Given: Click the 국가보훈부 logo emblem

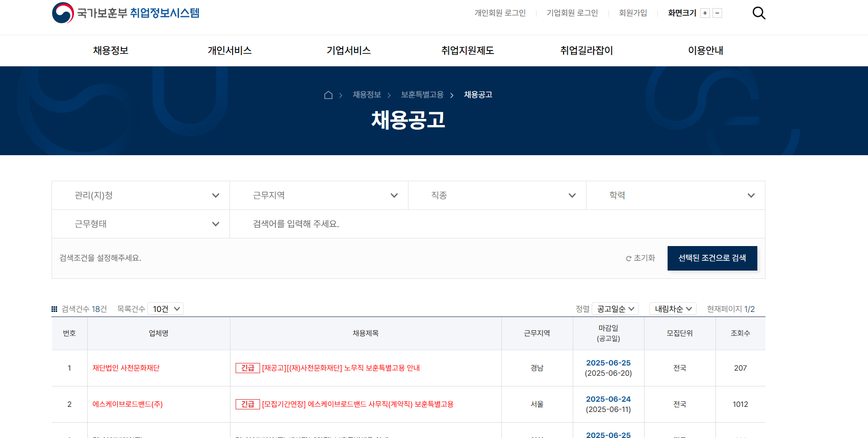Looking at the screenshot, I should coord(63,13).
